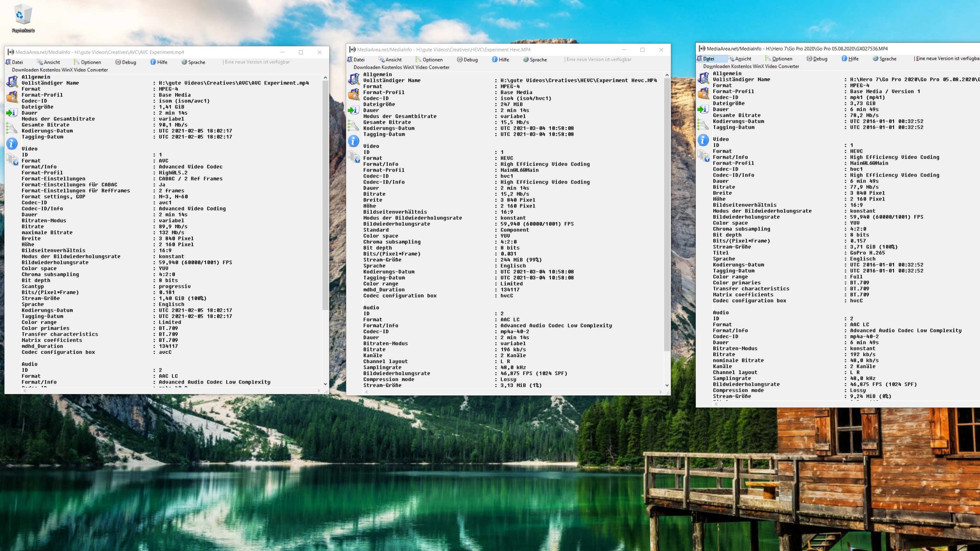This screenshot has height=551, width=980.
Task: Click blue About info icon in Hevc window
Action: [354, 141]
